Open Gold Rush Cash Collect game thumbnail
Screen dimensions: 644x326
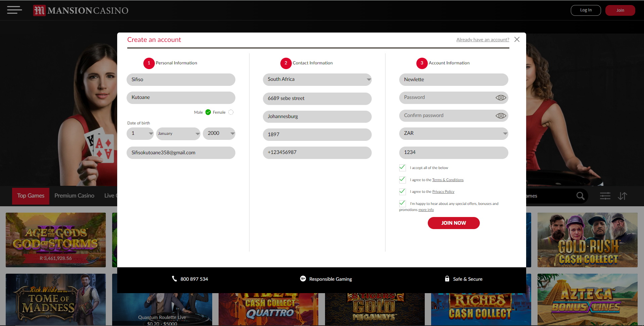pyautogui.click(x=588, y=240)
